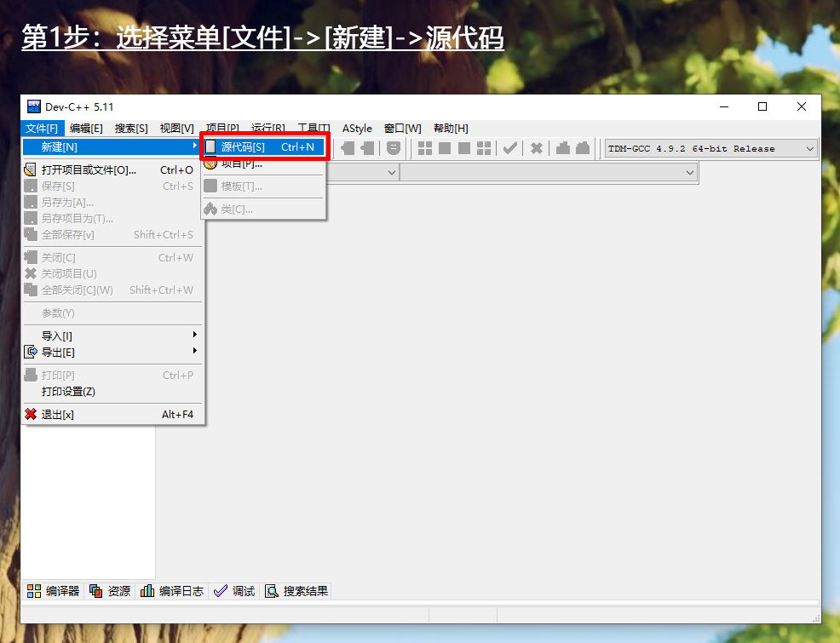Expand the 导入[I] submenu arrow
Image resolution: width=840 pixels, height=643 pixels.
click(x=195, y=335)
